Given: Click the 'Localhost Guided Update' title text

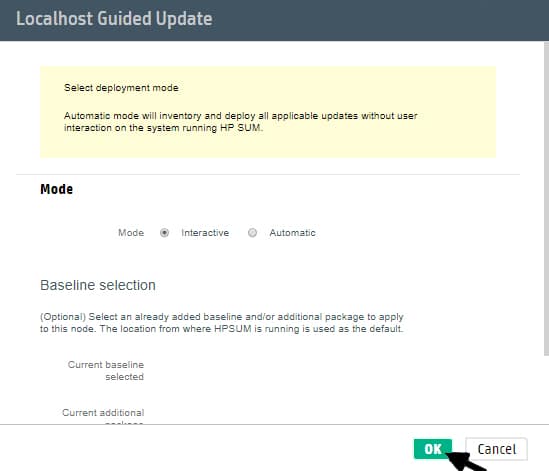Looking at the screenshot, I should click(114, 19).
